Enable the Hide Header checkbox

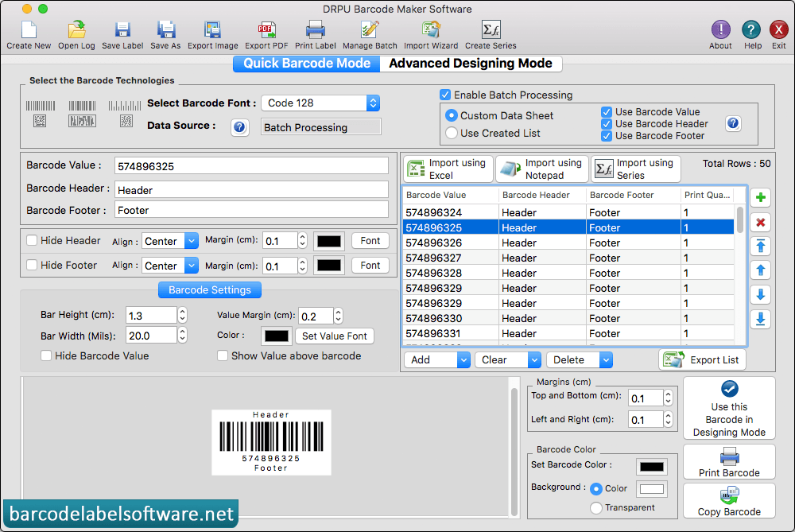click(x=32, y=240)
